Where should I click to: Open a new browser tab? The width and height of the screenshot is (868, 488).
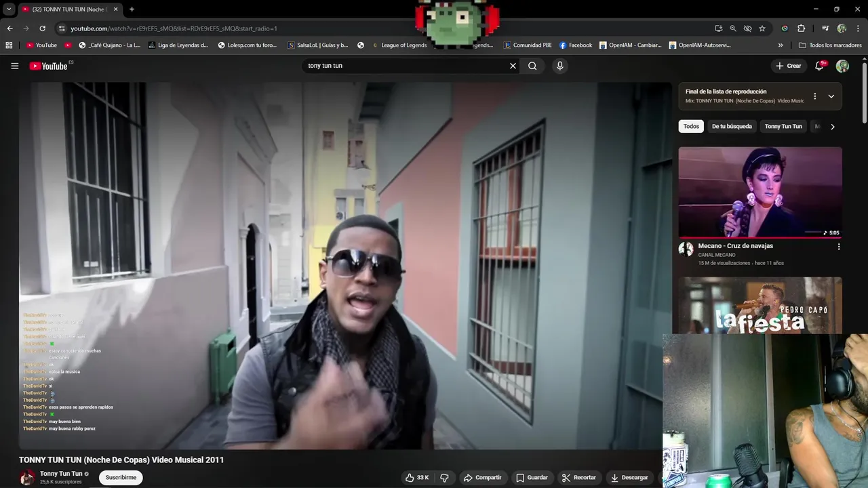coord(132,9)
